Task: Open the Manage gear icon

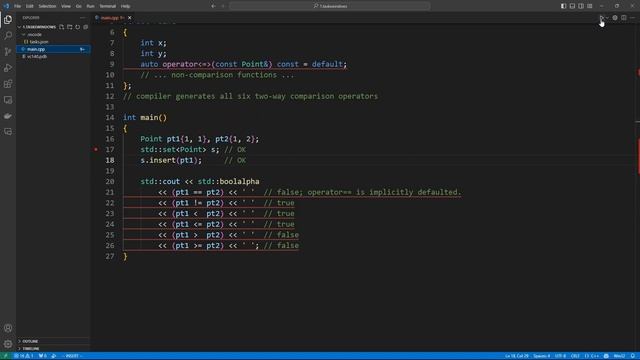Action: (8, 344)
